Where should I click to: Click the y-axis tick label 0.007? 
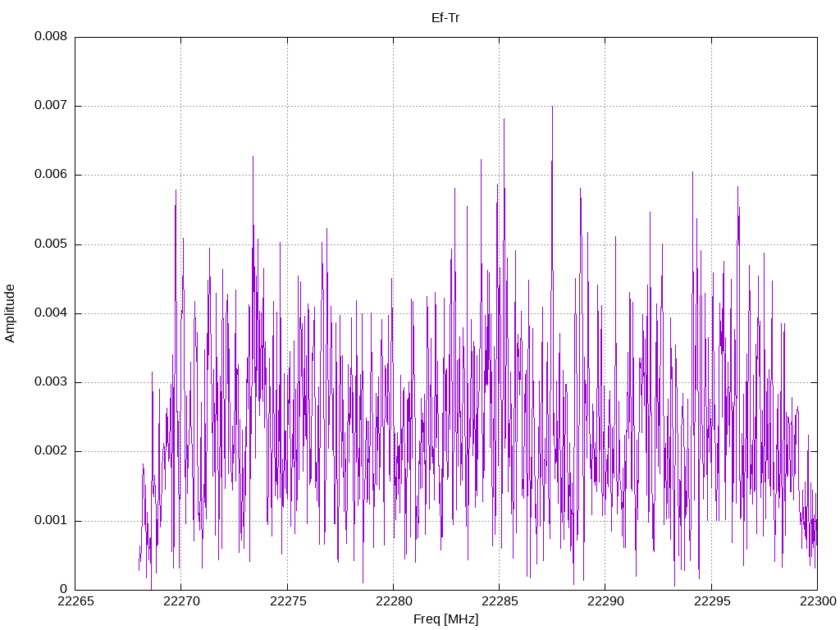point(51,106)
